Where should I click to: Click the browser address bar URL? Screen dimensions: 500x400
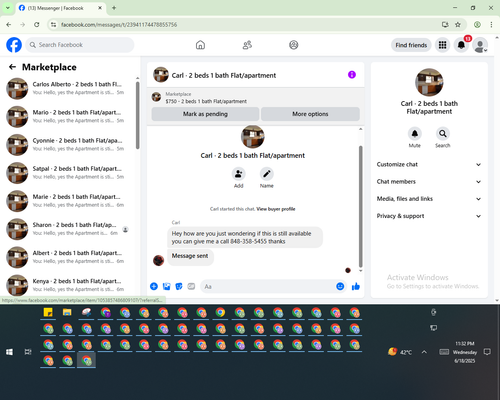pos(119,25)
